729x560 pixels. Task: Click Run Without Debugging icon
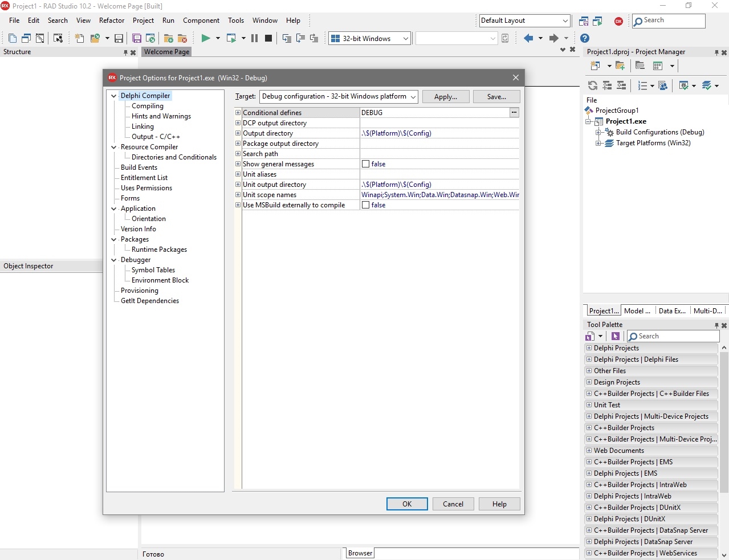coord(231,38)
